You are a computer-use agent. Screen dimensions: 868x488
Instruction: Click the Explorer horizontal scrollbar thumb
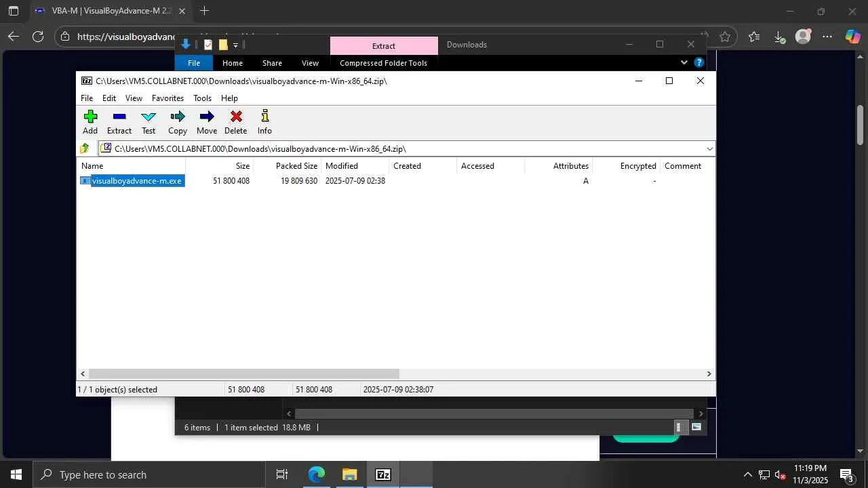[x=494, y=413]
